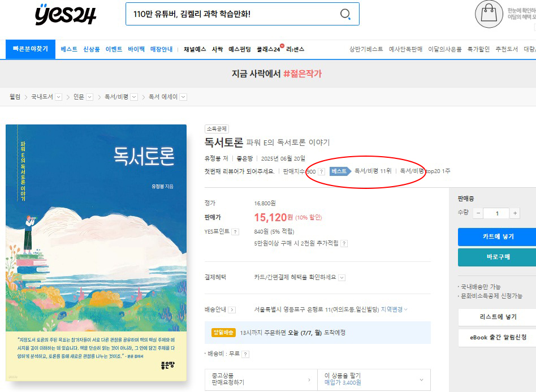Expand the 독서 에세이 breadcrumb dropdown
The width and height of the screenshot is (536, 392).
183,97
